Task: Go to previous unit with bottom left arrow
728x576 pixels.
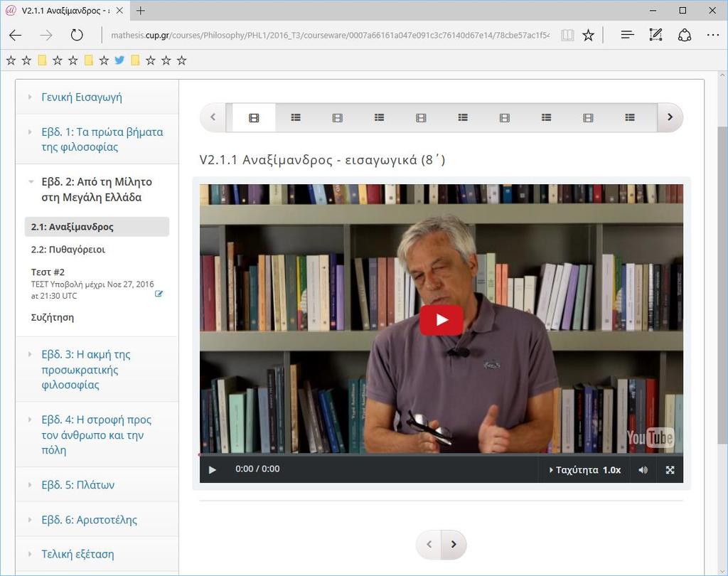Action: point(429,545)
